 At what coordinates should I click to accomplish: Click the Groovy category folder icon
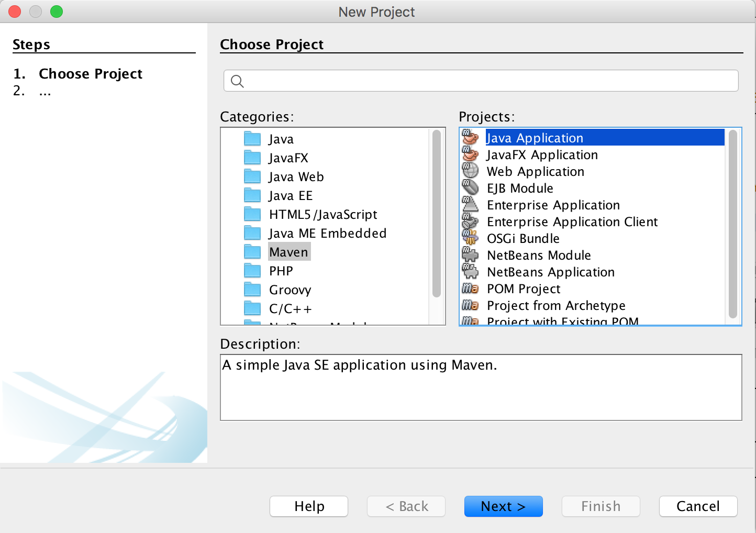tap(252, 290)
